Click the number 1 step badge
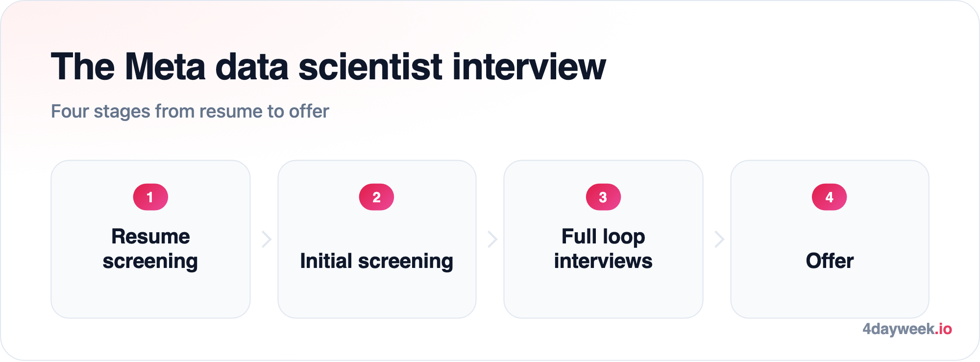 150,197
